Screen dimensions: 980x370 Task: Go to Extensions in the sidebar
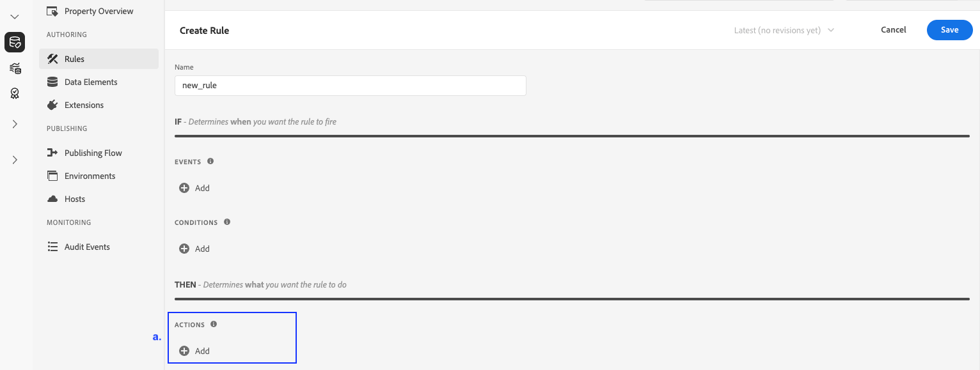84,105
